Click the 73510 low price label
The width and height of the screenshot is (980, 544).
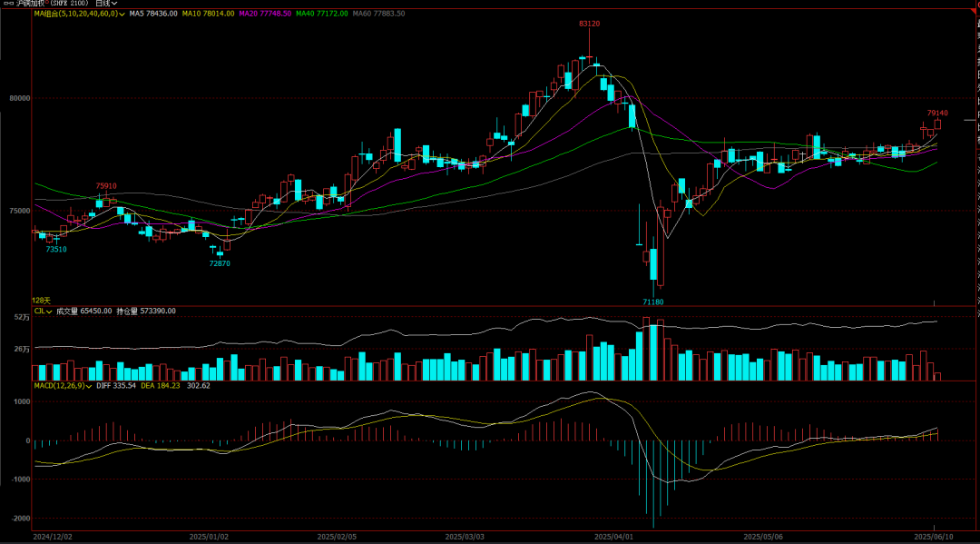(55, 250)
